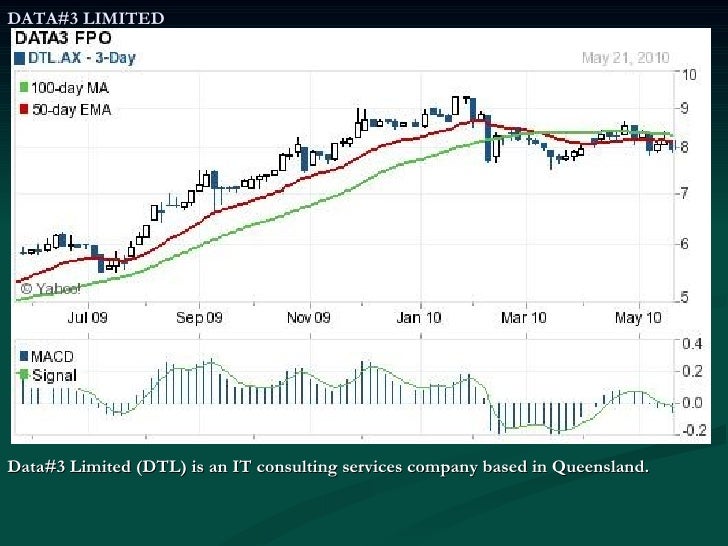Click the © Yahoo! copyright text
Screen dimensions: 728x546
tap(51, 289)
